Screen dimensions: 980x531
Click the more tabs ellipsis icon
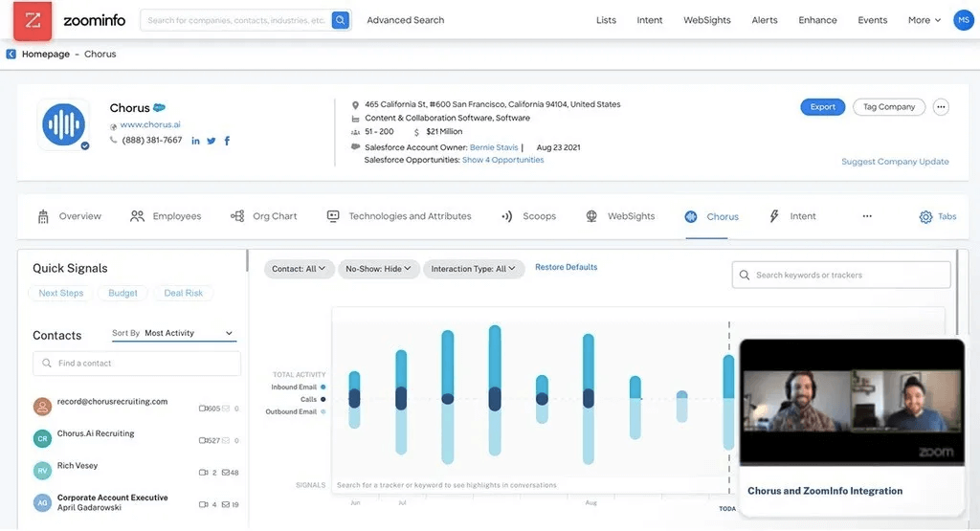click(867, 216)
